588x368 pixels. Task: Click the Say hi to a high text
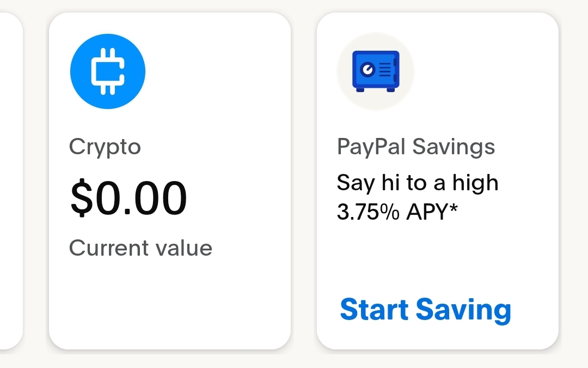tap(418, 183)
